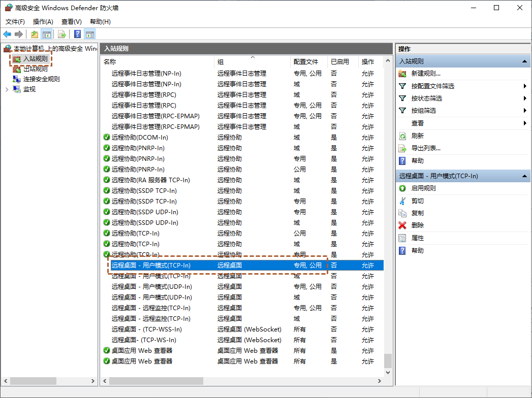Click the back arrow toolbar icon
The height and width of the screenshot is (398, 532).
tap(7, 35)
